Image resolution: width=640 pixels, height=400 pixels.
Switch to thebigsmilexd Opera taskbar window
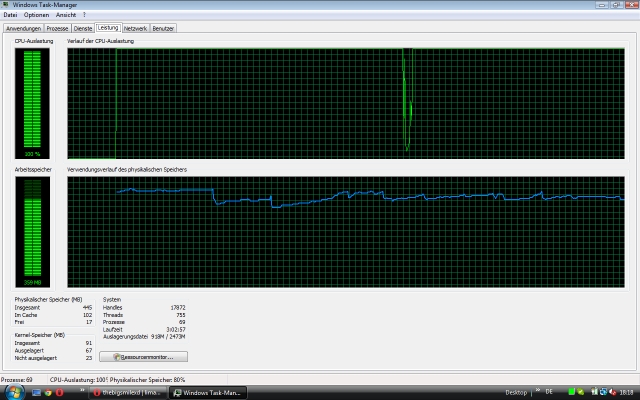coord(128,393)
